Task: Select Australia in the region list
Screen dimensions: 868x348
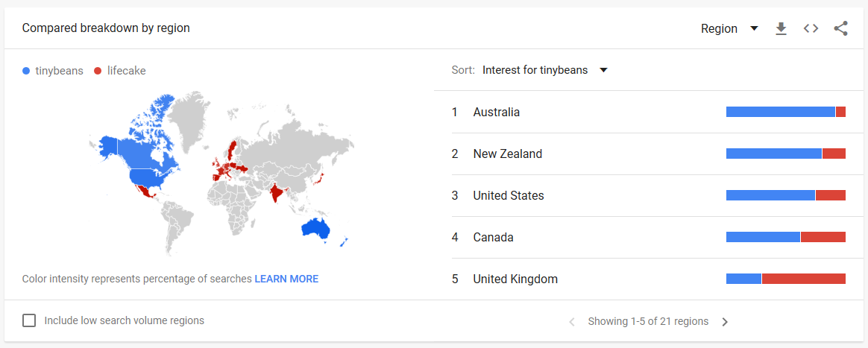Action: click(650, 113)
